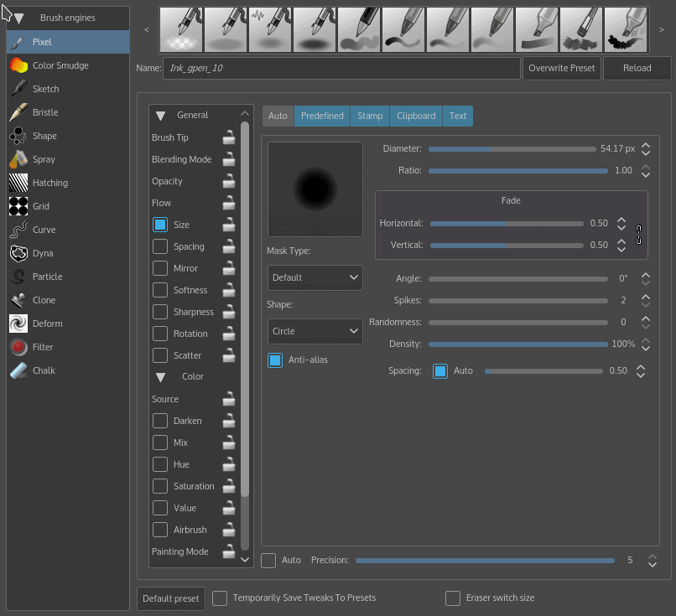The width and height of the screenshot is (676, 616).
Task: Choose the Dyna brush engine
Action: click(x=68, y=253)
